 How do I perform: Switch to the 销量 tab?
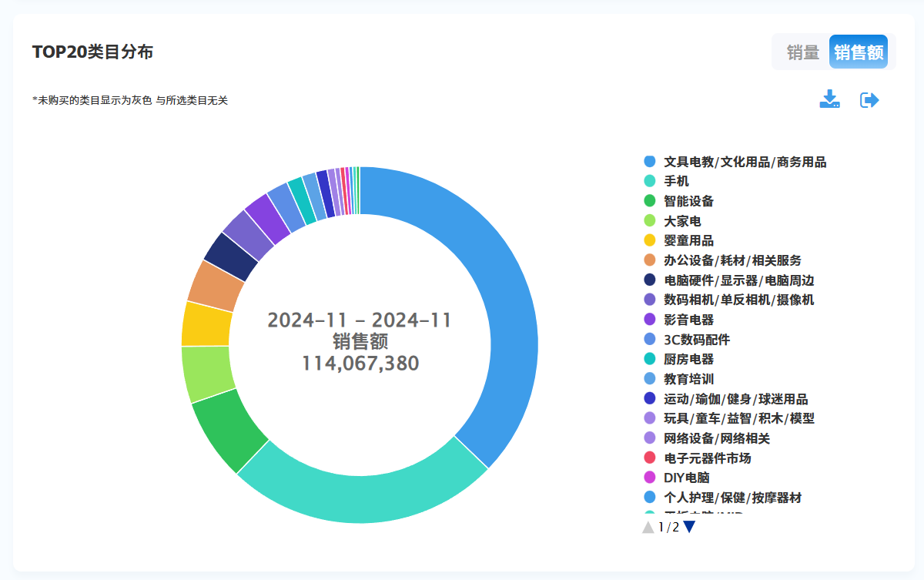tap(802, 52)
